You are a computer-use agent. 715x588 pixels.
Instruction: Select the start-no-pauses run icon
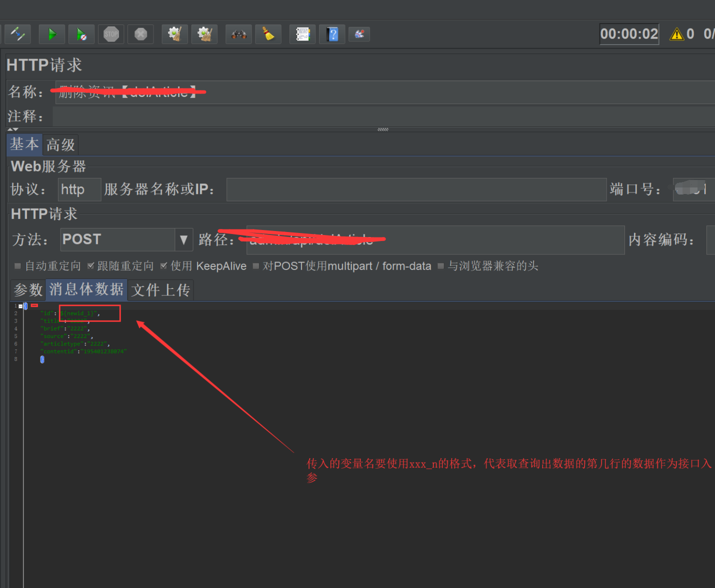pos(81,34)
